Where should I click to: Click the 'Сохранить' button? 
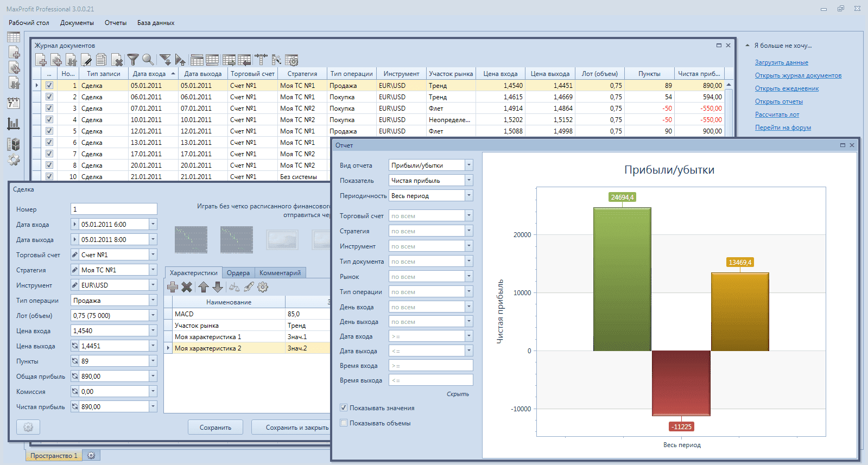coord(216,428)
